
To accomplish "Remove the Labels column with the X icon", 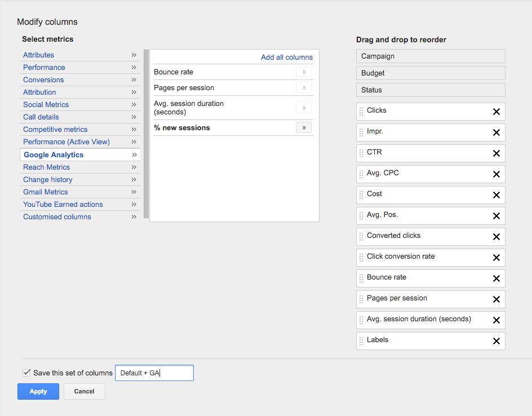I will click(x=496, y=341).
